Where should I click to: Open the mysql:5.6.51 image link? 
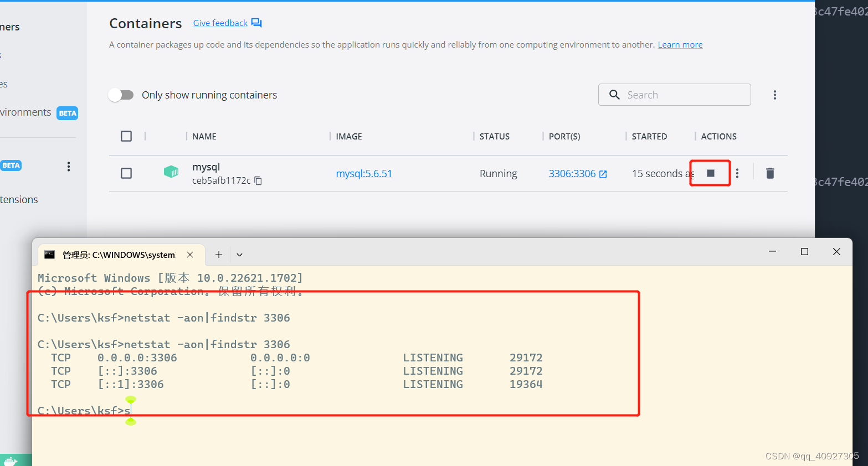tap(364, 173)
